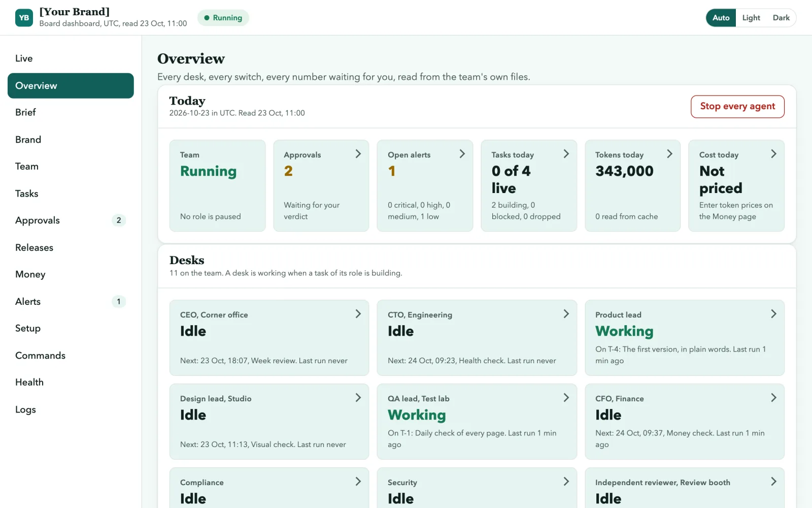Open CEO, Corner office desk chevron
Image resolution: width=812 pixels, height=508 pixels.
[358, 314]
